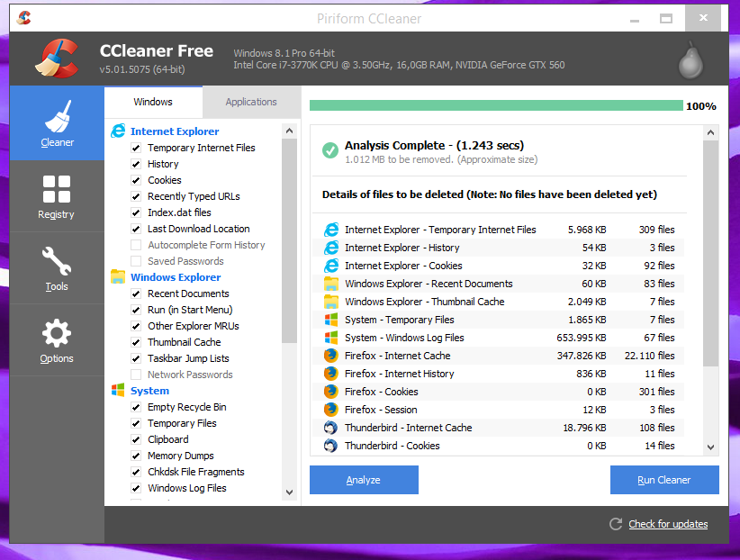The width and height of the screenshot is (740, 560).
Task: Click IE icon beside Temporary Internet Files result
Action: (331, 230)
